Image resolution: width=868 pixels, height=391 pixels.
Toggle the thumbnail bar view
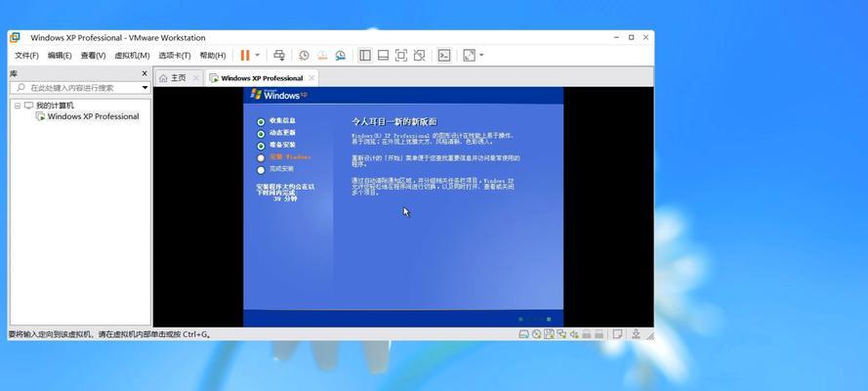click(x=383, y=56)
